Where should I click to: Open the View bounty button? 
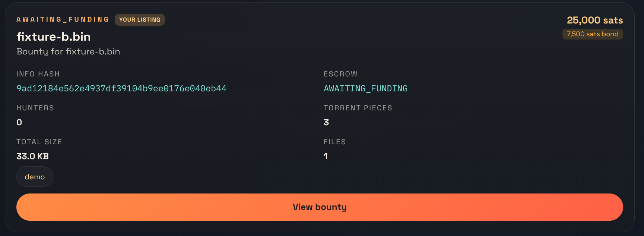click(320, 207)
